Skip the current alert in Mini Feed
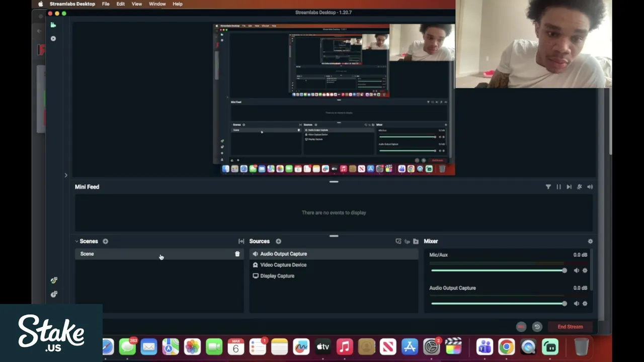 click(x=569, y=187)
